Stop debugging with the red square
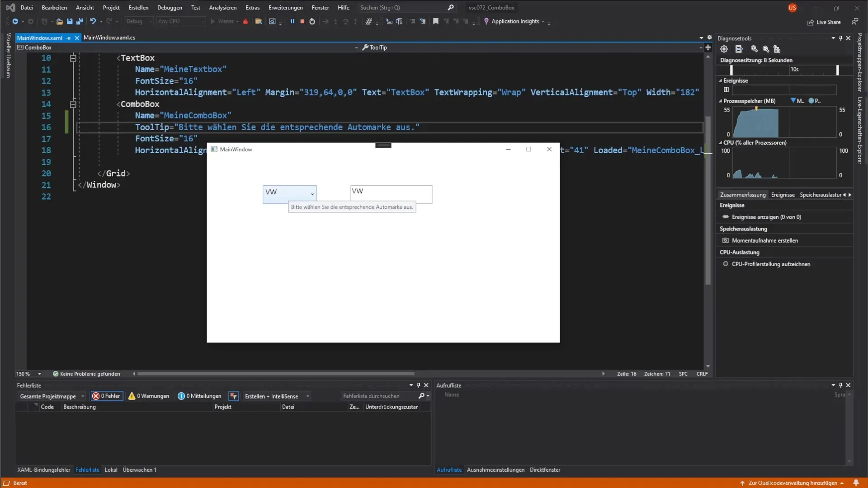Image resolution: width=868 pixels, height=488 pixels. (x=302, y=21)
